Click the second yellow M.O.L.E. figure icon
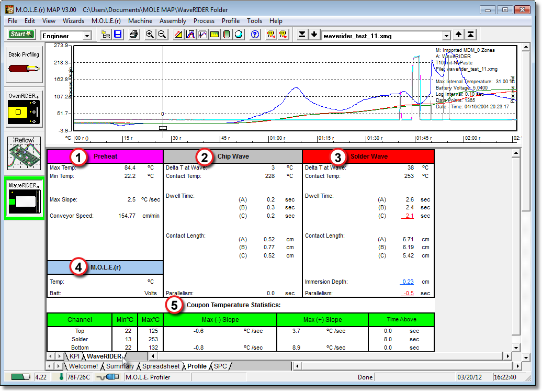Screen dimensions: 542x392 coord(283,35)
